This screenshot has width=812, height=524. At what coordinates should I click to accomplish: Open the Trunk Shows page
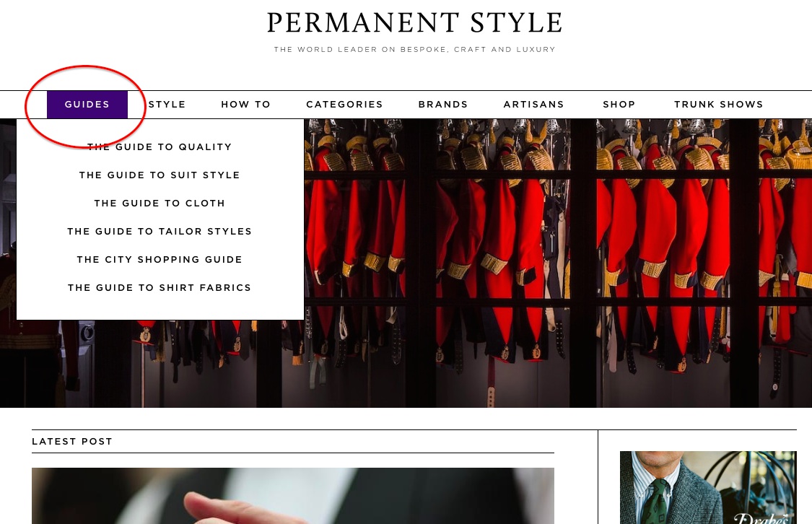pyautogui.click(x=719, y=105)
